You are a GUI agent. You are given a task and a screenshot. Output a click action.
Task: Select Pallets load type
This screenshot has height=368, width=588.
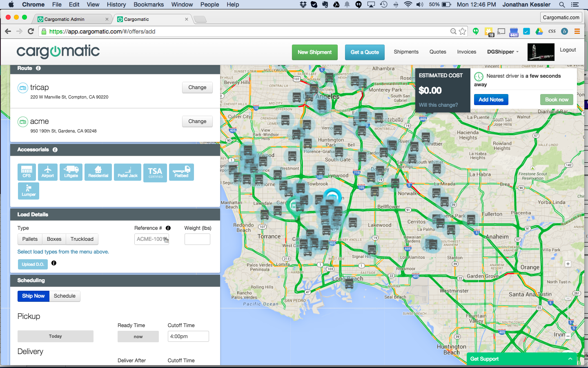(30, 239)
